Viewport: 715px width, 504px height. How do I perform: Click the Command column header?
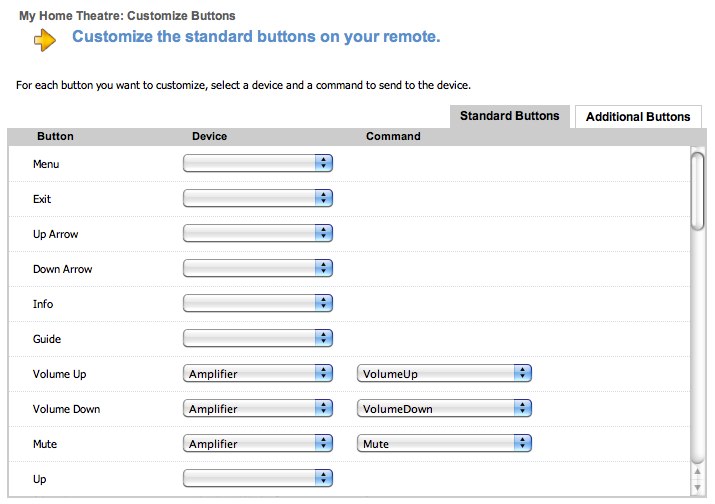coord(393,136)
